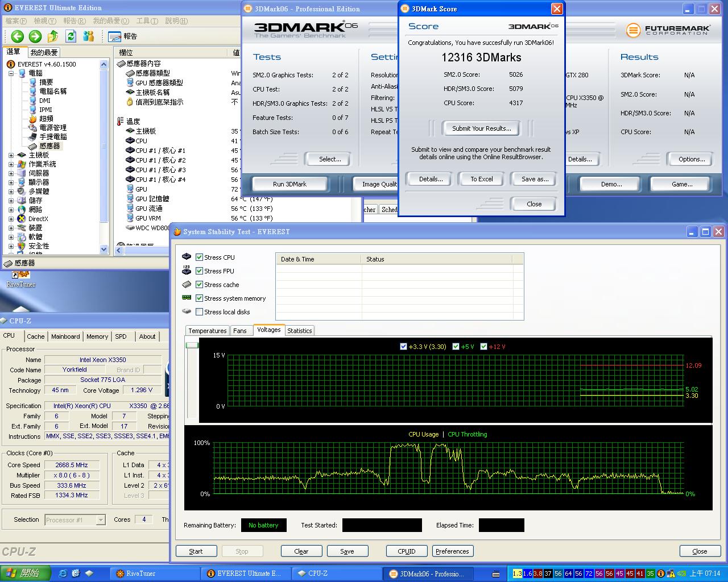Open the 報告 report toolbar button
The image size is (728, 582).
122,36
